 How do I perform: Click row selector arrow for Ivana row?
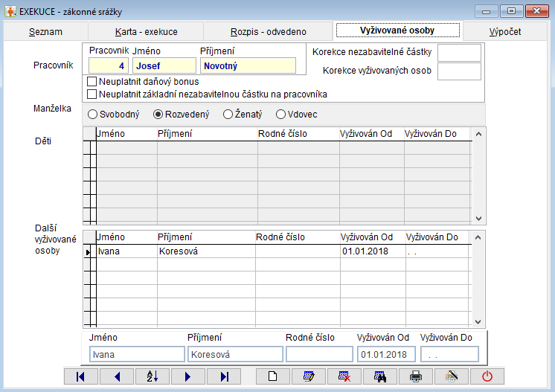pyautogui.click(x=88, y=252)
